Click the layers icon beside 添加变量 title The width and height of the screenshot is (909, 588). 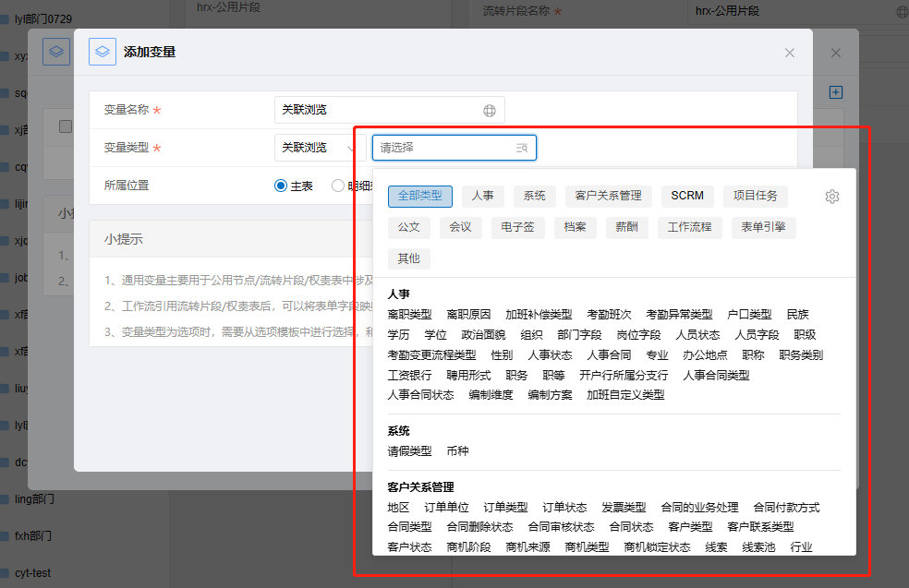pos(103,52)
